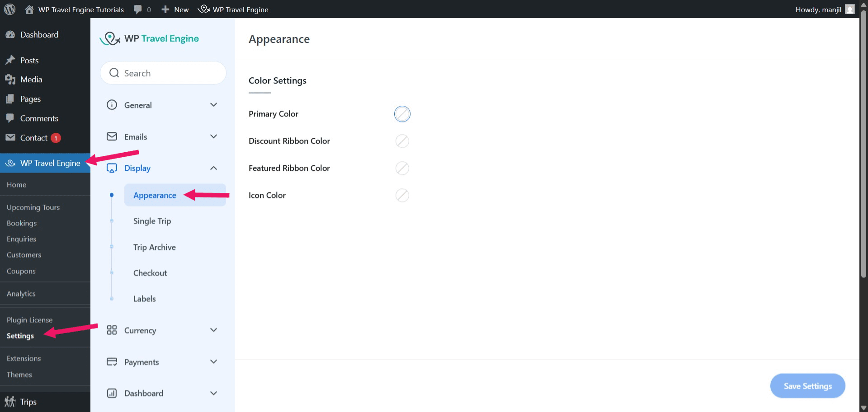The image size is (868, 412).
Task: Open the Analytics page
Action: 21,294
